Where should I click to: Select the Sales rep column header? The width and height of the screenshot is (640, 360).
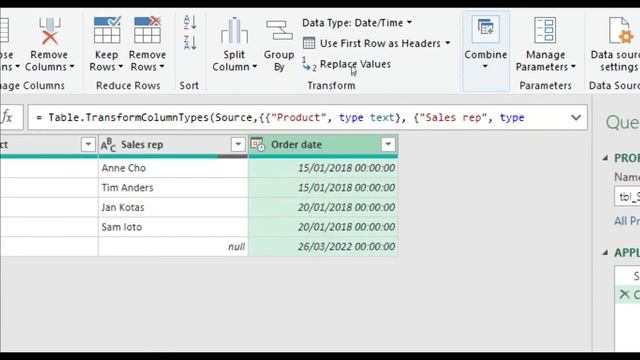tap(173, 144)
